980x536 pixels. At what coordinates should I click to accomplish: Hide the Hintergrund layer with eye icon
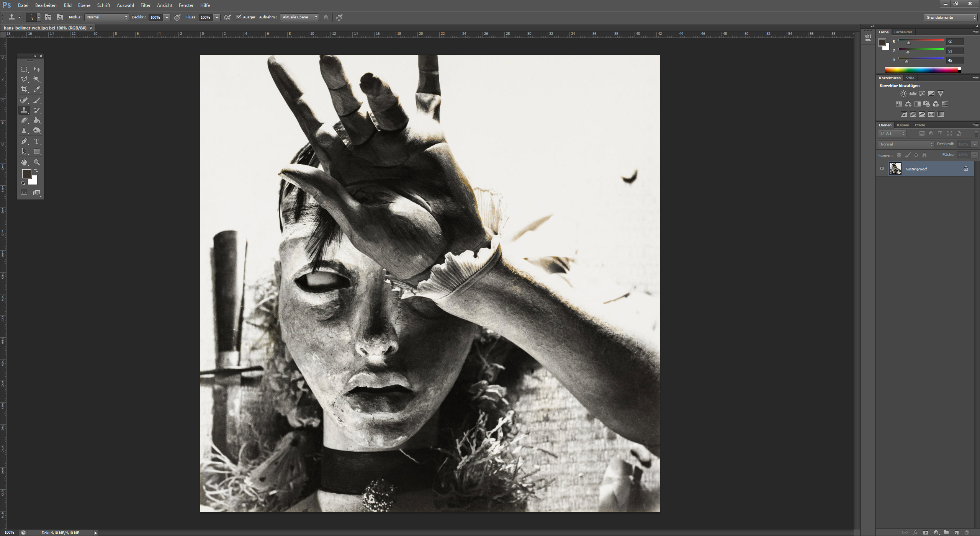point(882,169)
